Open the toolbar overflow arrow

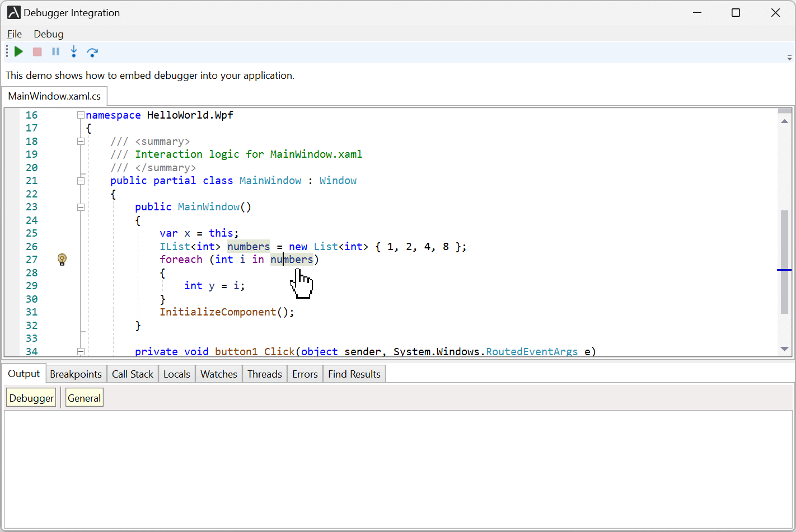(789, 58)
